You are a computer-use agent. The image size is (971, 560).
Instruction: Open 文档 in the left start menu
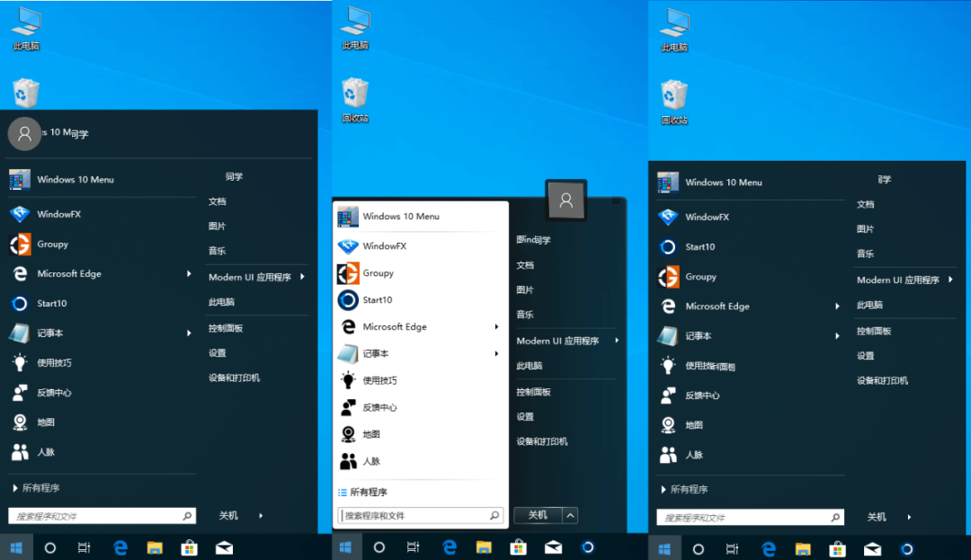(x=218, y=201)
